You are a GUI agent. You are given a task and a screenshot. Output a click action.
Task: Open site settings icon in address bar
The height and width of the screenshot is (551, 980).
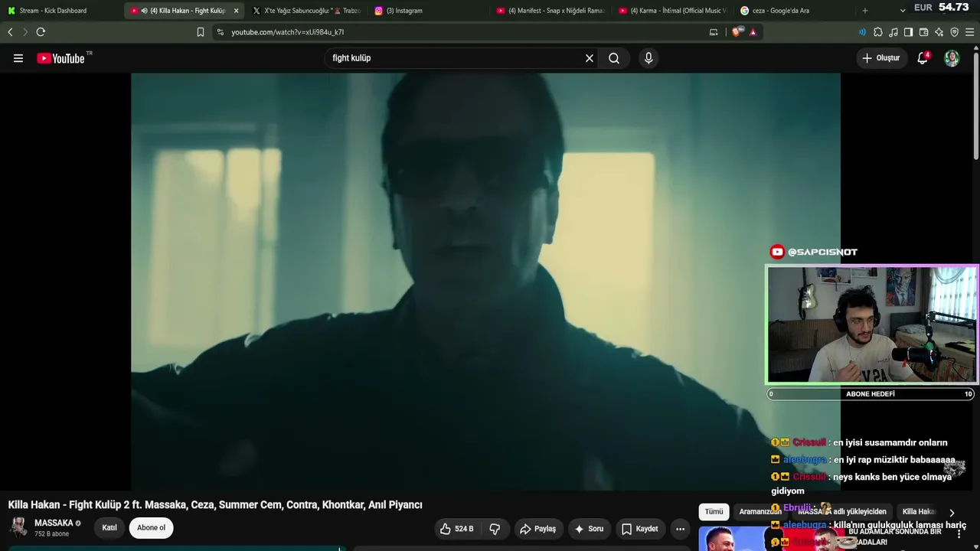(220, 32)
